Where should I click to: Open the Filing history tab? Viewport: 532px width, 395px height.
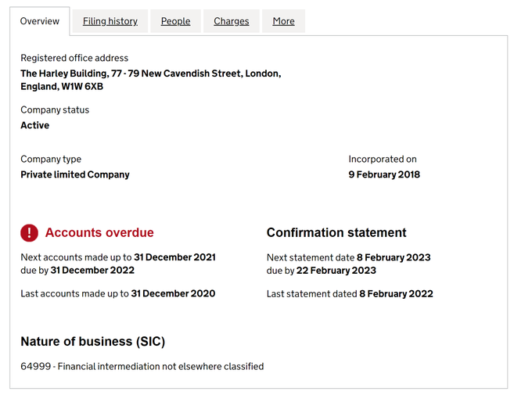pos(110,21)
